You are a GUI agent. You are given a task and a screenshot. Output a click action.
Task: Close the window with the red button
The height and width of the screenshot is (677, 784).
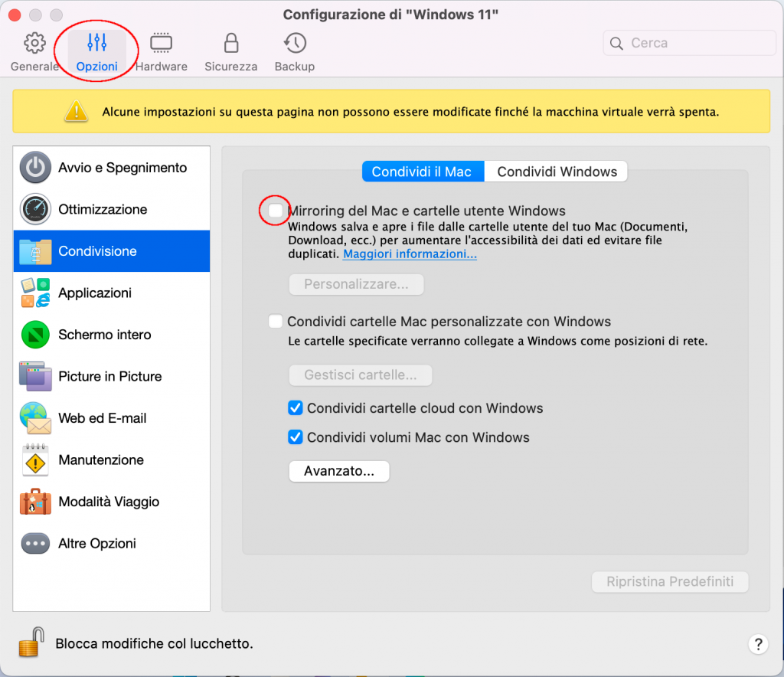coord(15,15)
